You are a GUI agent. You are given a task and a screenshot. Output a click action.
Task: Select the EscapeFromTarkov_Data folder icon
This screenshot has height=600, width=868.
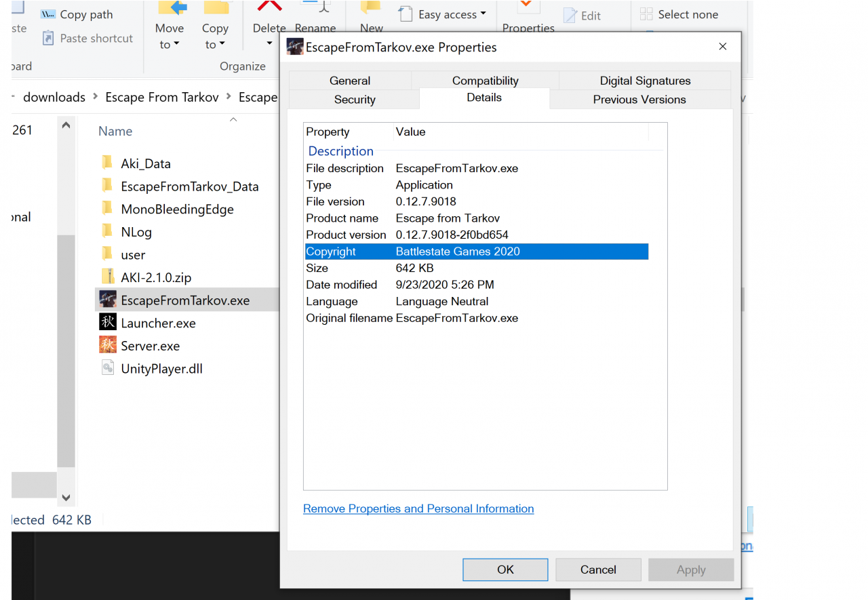(107, 186)
